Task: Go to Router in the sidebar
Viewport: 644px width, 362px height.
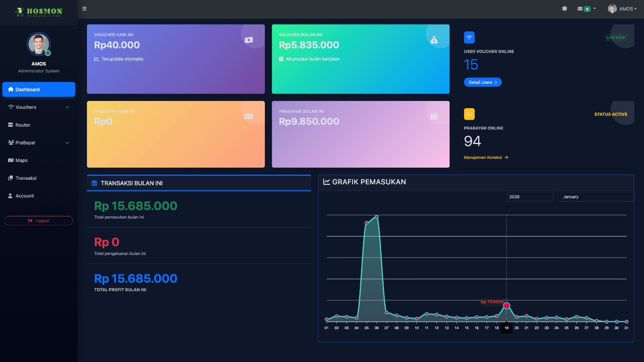Action: pos(23,125)
